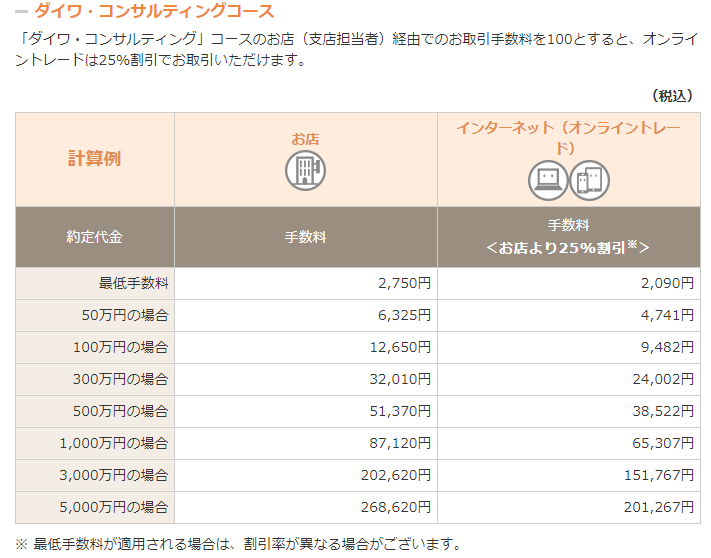
Task: Click the (税込) note above the table
Action: click(x=672, y=96)
